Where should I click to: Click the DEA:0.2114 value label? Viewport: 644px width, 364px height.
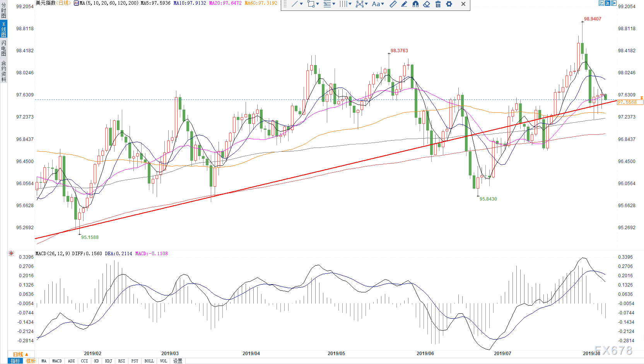(118, 254)
